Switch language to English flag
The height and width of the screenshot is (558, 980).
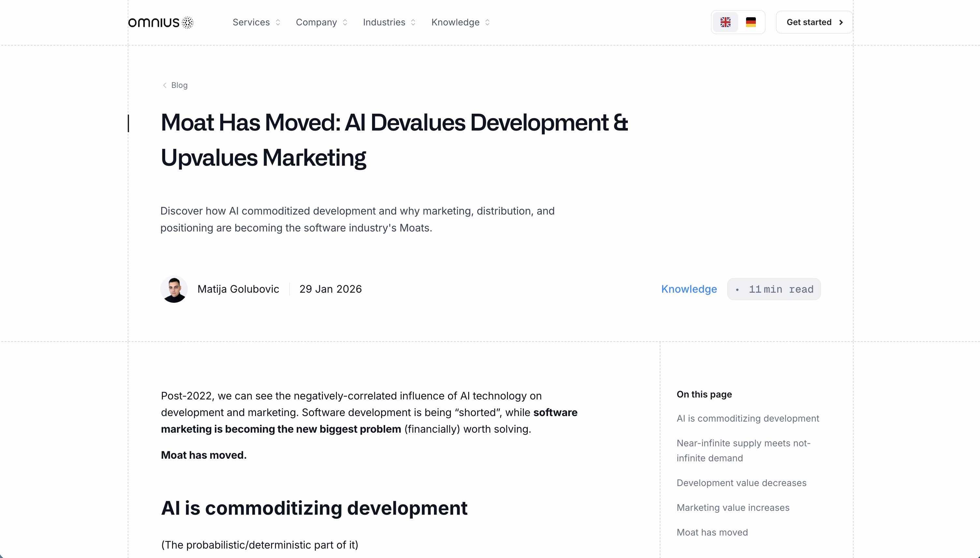pos(725,22)
